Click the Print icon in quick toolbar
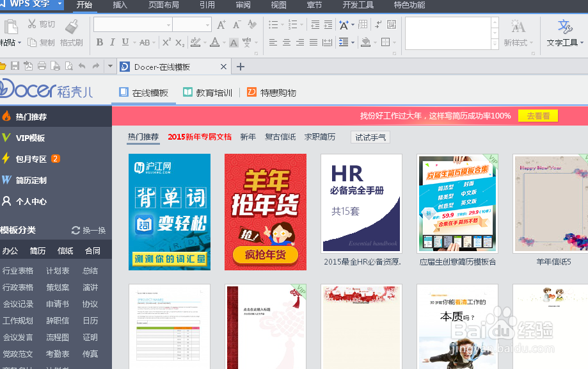Screen dimensions: 588x369 pyautogui.click(x=42, y=66)
